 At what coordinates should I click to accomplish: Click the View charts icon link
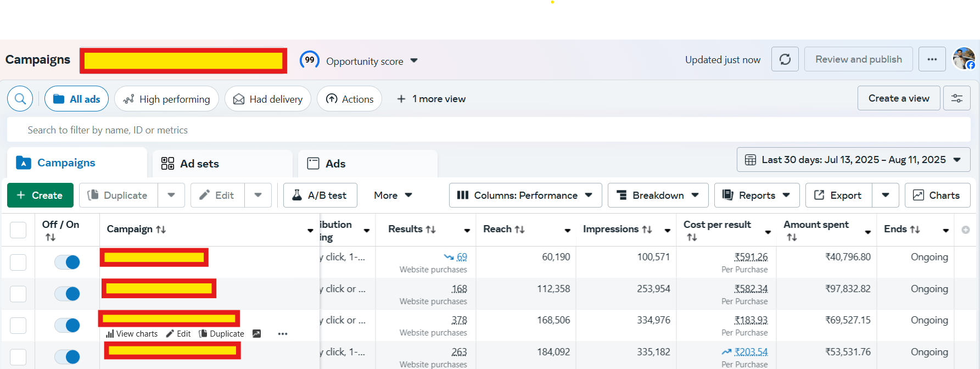[132, 334]
